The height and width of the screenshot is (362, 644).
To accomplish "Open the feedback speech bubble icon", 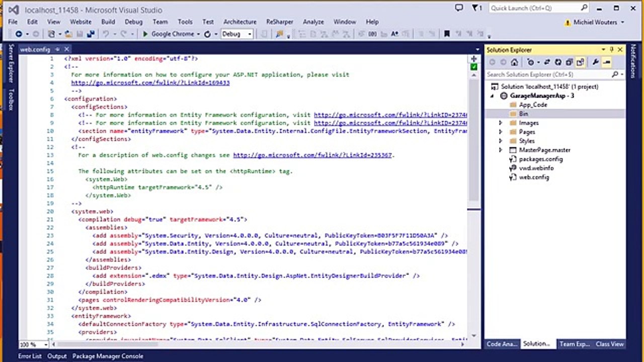I will pyautogui.click(x=459, y=8).
